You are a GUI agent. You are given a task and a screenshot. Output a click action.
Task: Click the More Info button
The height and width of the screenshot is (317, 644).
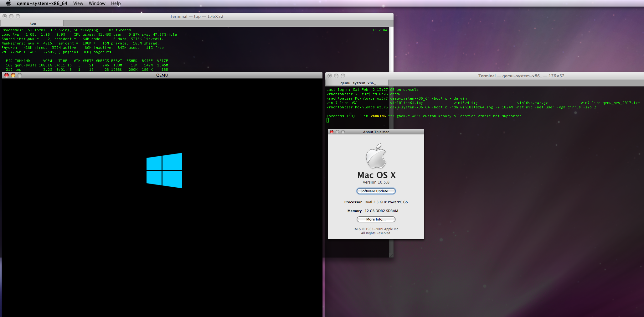click(x=376, y=219)
